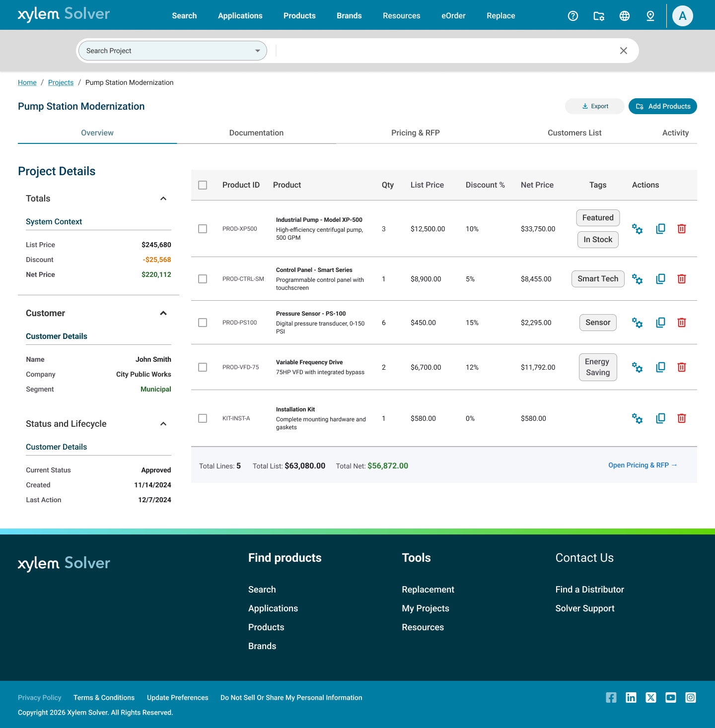The width and height of the screenshot is (715, 728).
Task: Click the location pin icon
Action: pos(650,15)
